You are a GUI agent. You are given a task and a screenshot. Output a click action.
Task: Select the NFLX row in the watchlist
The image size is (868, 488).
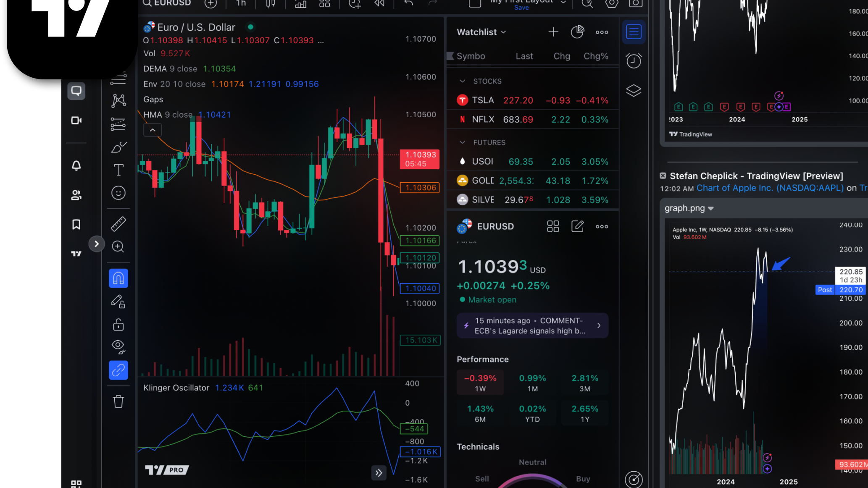(532, 120)
